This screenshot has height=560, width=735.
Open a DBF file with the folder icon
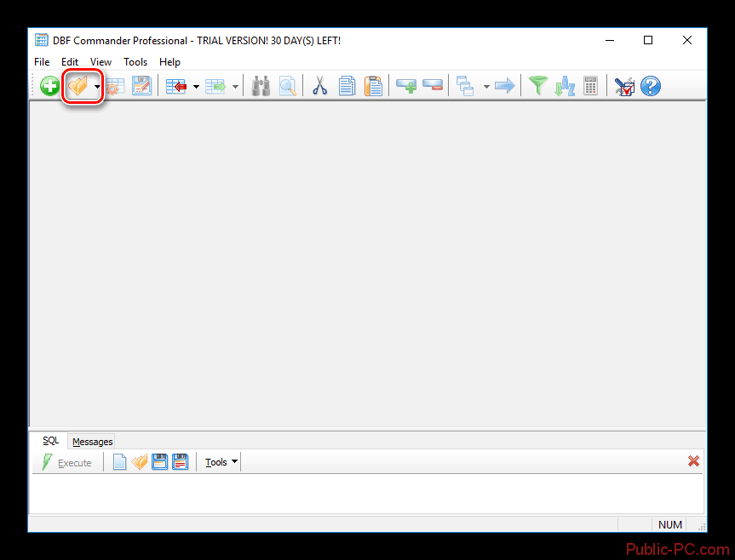(78, 86)
